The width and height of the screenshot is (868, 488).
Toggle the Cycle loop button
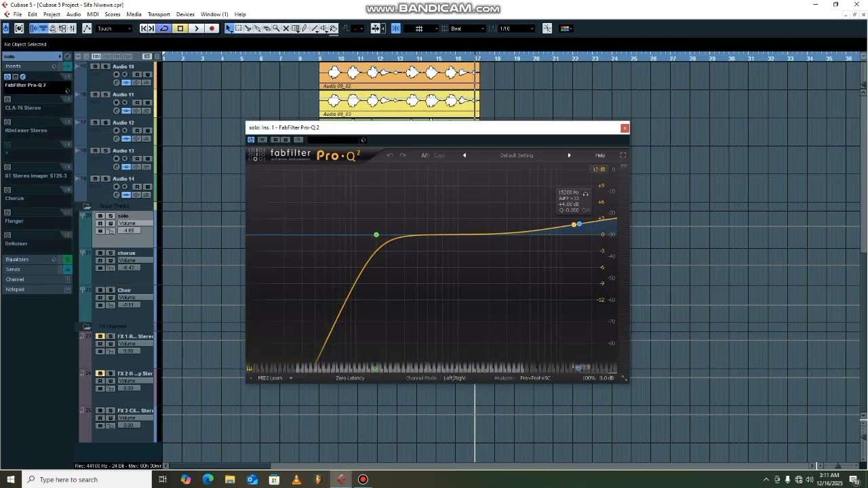(164, 28)
